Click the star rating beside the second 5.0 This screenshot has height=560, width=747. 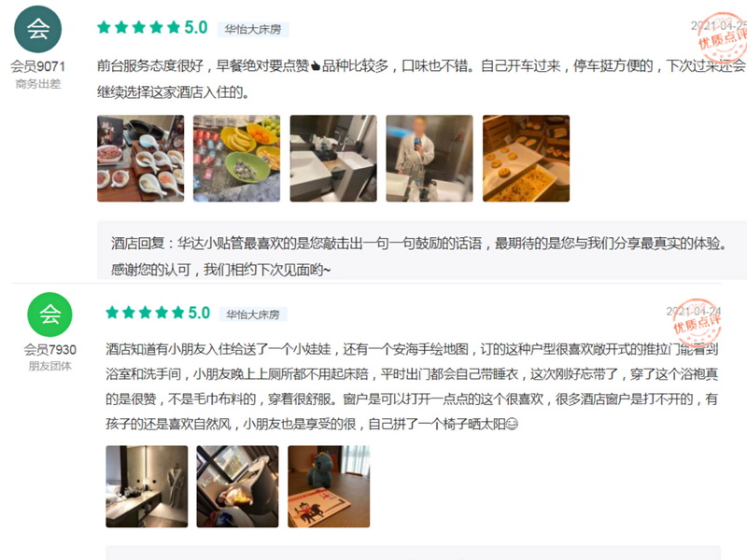[x=145, y=313]
